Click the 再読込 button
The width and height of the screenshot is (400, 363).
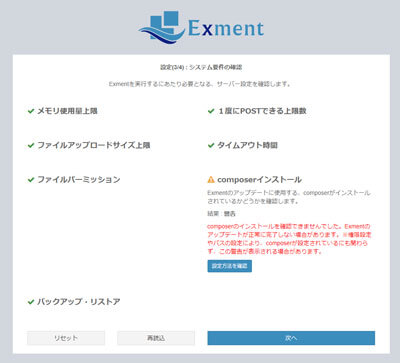(x=156, y=338)
